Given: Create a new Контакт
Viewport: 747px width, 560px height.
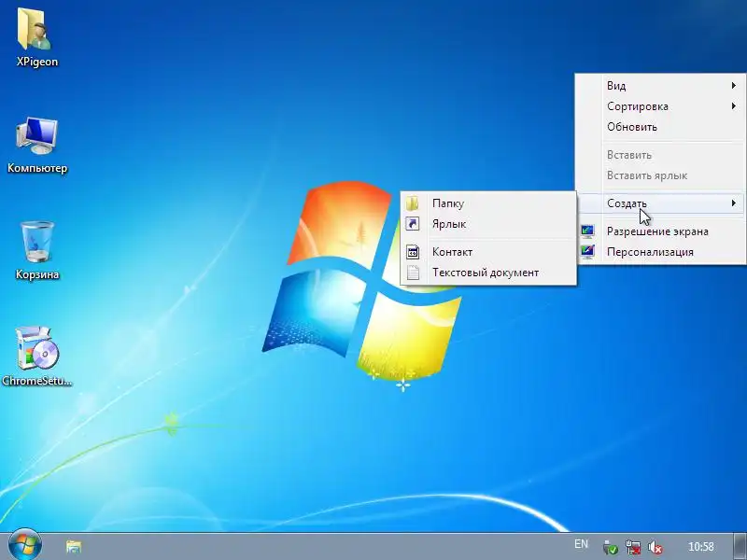Looking at the screenshot, I should coord(488,252).
